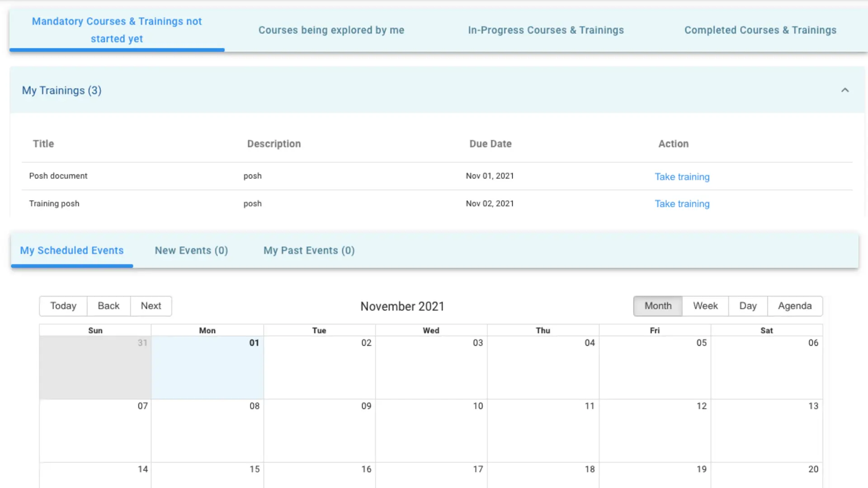Open calendar date 04 Thursday
868x488 pixels.
coord(590,343)
